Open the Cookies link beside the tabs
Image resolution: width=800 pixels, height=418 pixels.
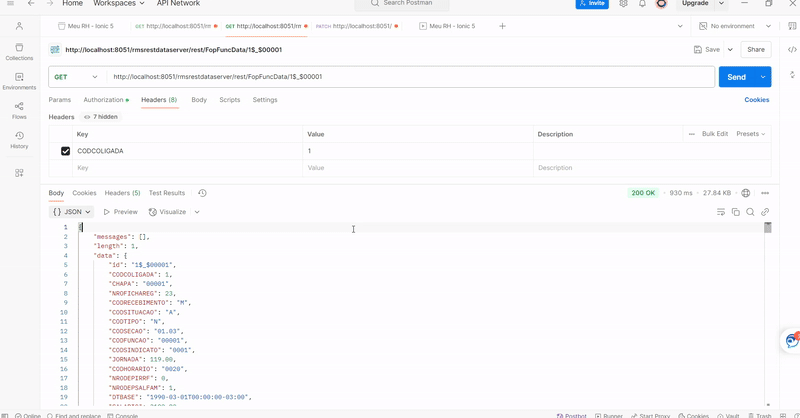[757, 100]
